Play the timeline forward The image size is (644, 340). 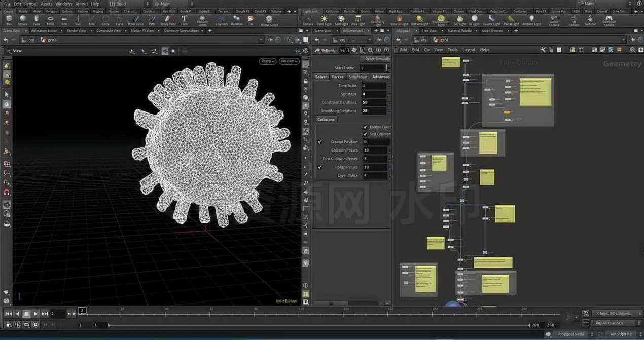35,314
